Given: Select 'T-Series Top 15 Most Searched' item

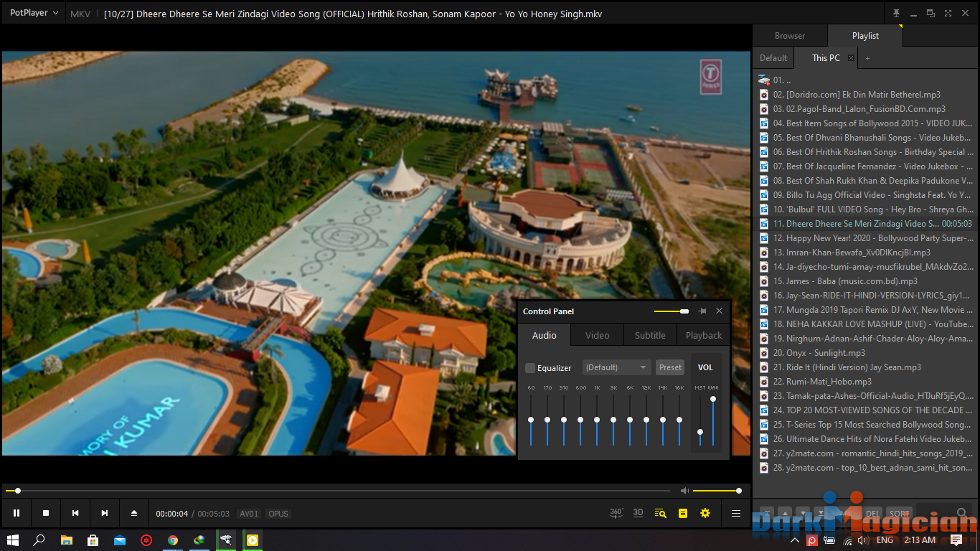Looking at the screenshot, I should (866, 425).
